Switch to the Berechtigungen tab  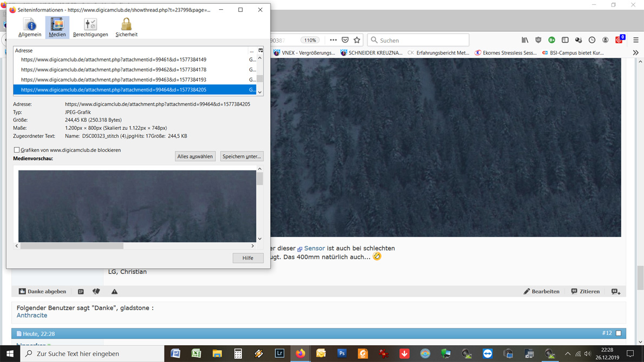90,27
